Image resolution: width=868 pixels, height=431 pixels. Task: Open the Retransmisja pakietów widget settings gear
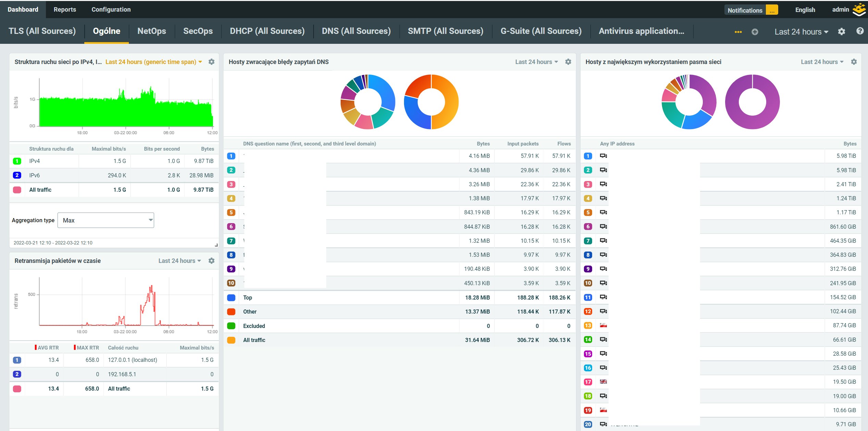tap(211, 261)
